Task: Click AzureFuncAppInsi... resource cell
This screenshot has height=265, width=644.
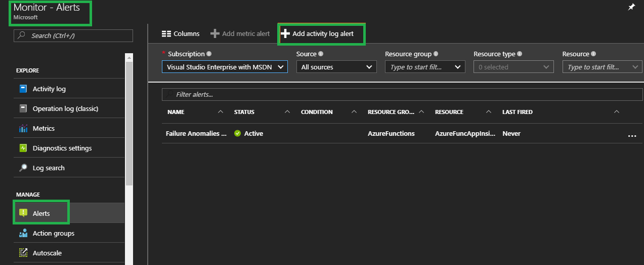Action: click(465, 134)
